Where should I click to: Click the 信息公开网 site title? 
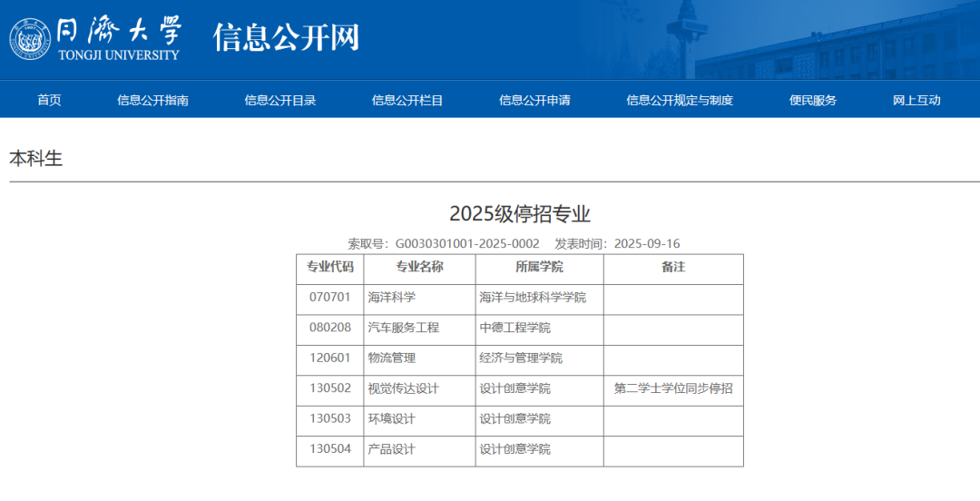[287, 37]
